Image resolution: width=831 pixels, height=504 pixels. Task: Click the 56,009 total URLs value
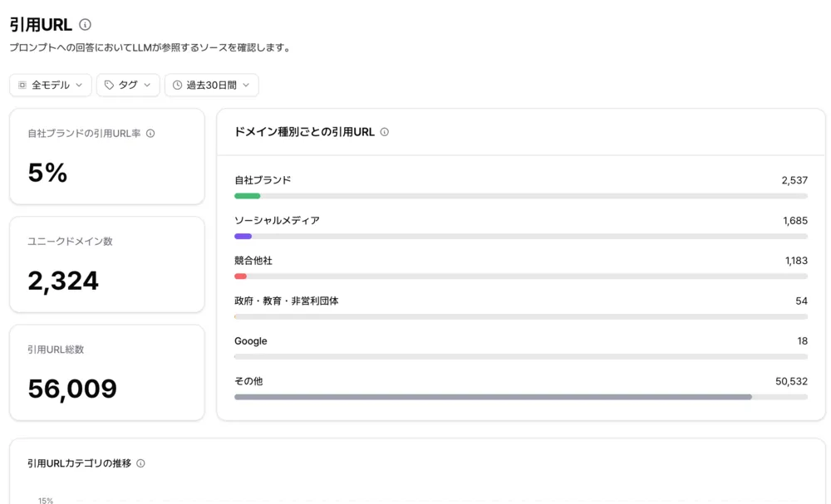point(72,389)
